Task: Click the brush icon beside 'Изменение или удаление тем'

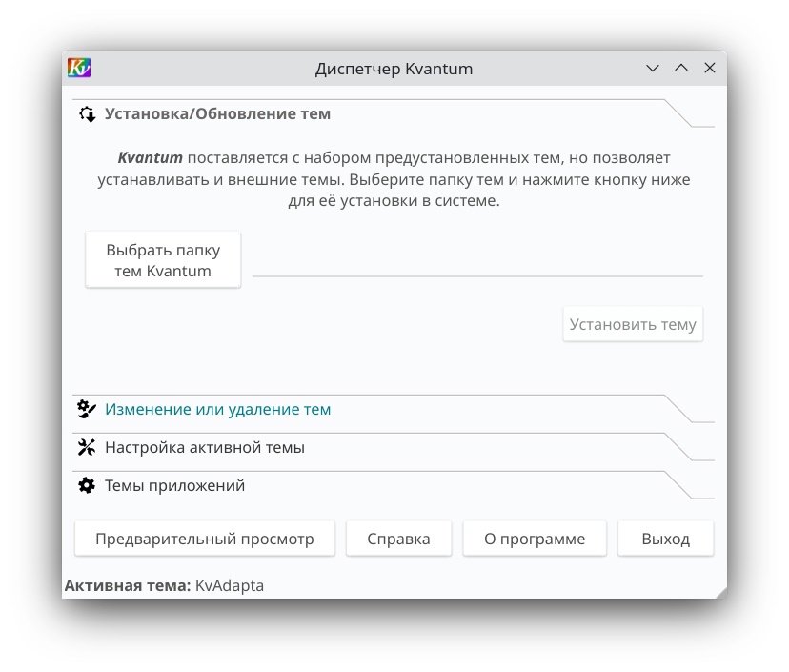Action: [x=87, y=409]
